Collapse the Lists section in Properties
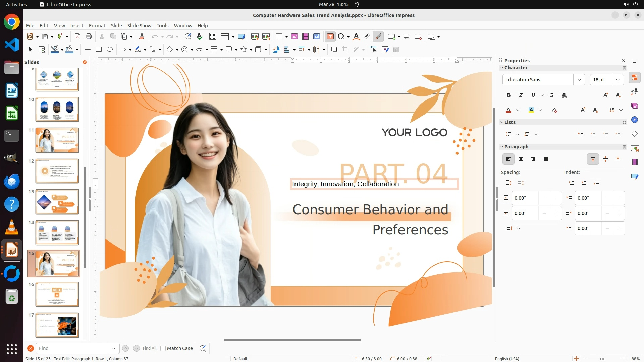644x362 pixels. (502, 122)
